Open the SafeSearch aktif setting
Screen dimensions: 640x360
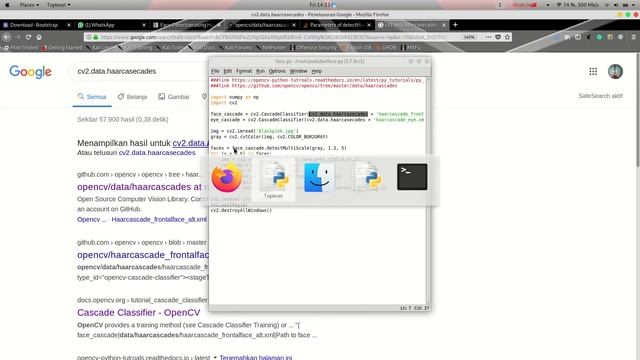(600, 96)
